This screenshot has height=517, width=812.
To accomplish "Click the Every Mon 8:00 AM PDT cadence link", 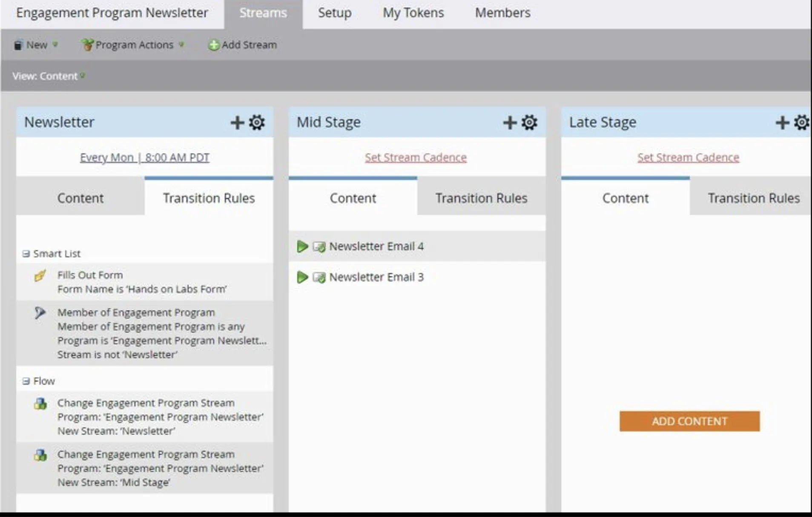I will 144,157.
